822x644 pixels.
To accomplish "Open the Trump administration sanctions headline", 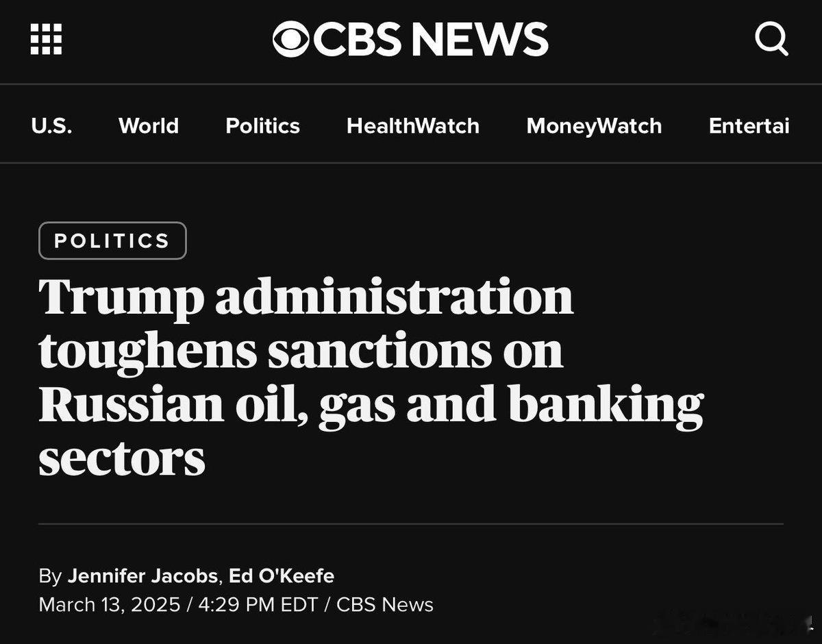I will (x=371, y=376).
